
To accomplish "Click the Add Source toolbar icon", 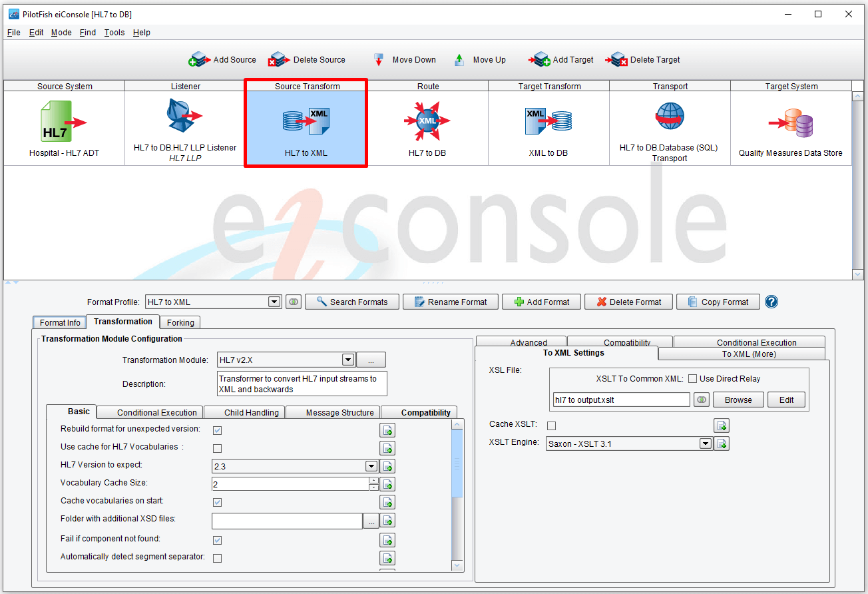I will click(199, 60).
